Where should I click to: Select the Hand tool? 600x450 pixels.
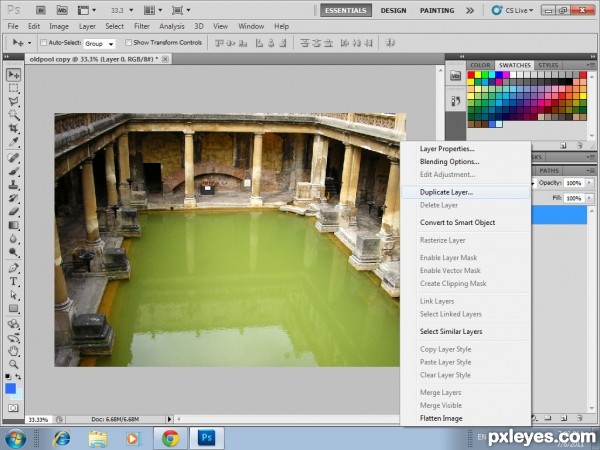point(13,351)
